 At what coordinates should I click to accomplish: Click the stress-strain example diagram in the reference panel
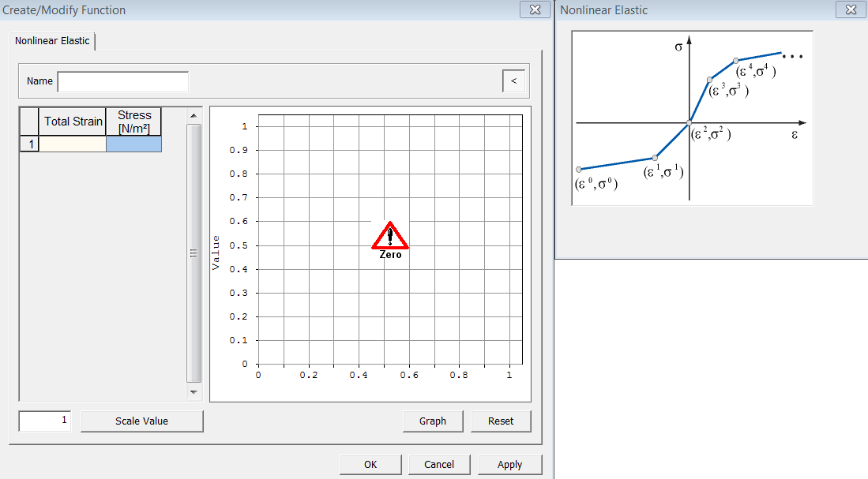(691, 117)
